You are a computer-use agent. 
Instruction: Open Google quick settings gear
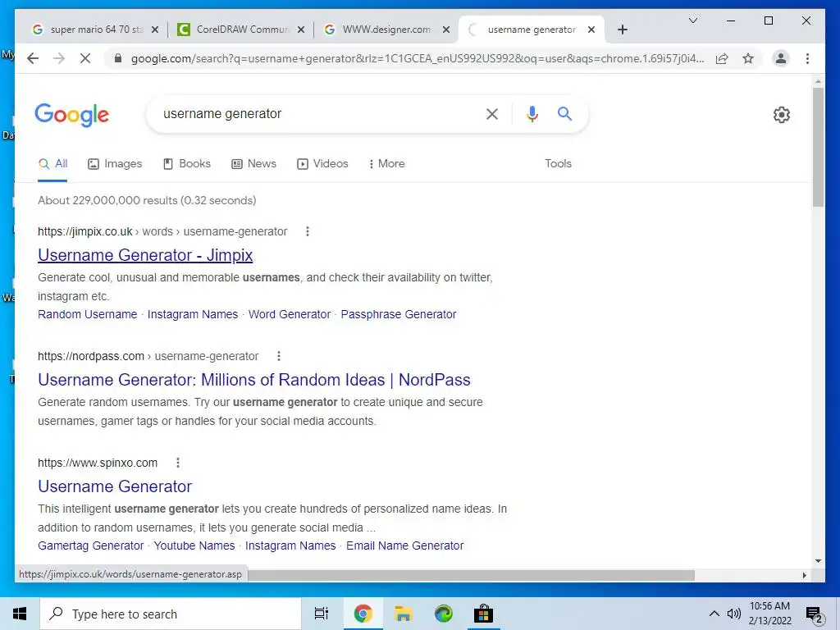(x=782, y=115)
